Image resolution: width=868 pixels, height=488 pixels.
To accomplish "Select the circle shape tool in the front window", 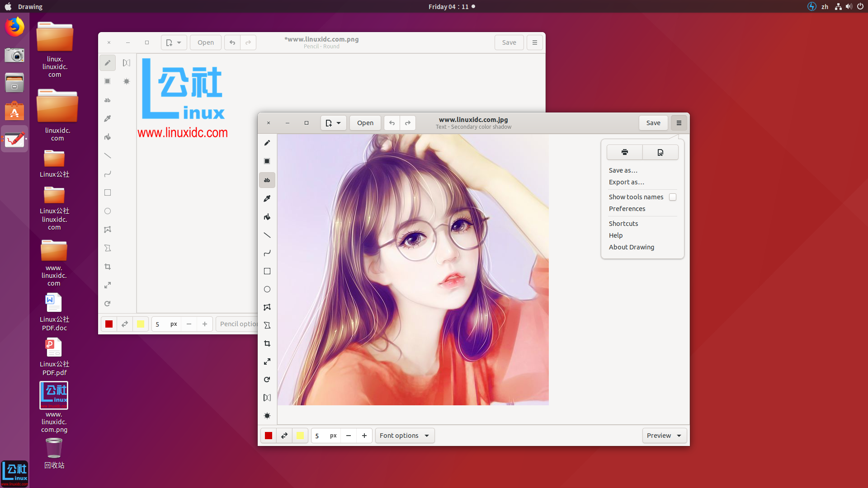I will (267, 290).
